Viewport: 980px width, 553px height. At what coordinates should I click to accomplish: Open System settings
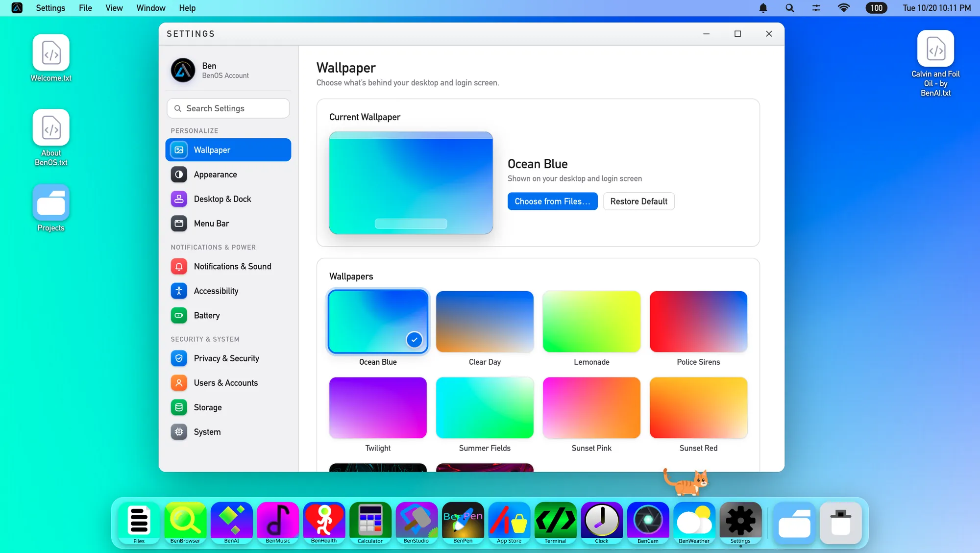pyautogui.click(x=228, y=432)
